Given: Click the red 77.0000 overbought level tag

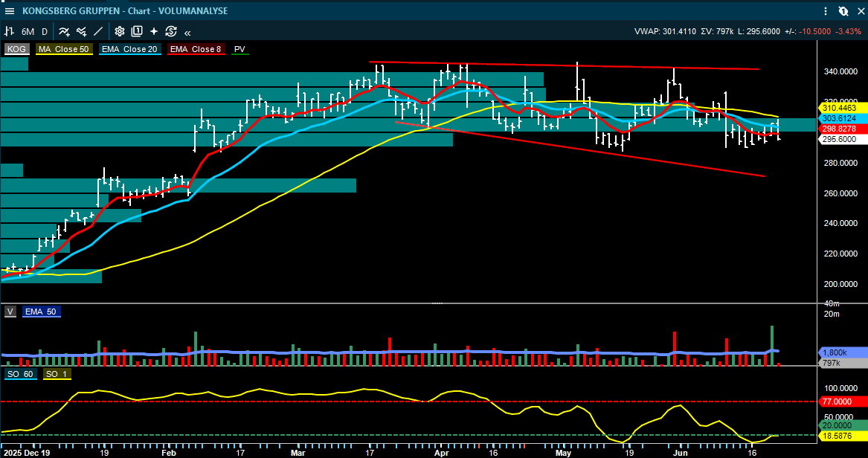Looking at the screenshot, I should (842, 401).
